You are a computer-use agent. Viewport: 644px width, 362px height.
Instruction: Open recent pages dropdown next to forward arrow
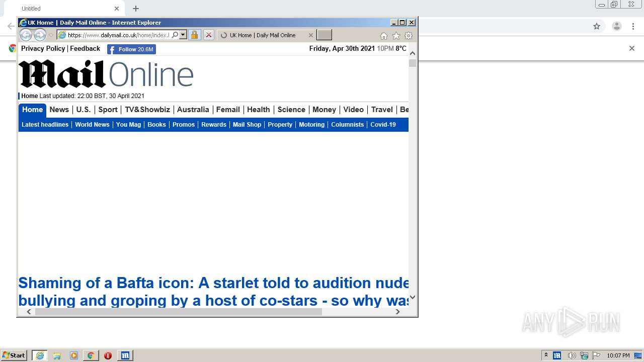(51, 35)
